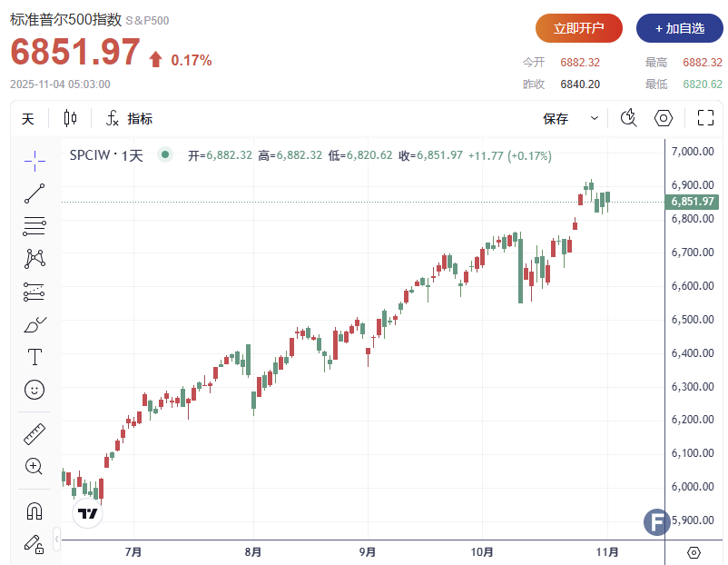Click the round F floating badge

(x=657, y=521)
